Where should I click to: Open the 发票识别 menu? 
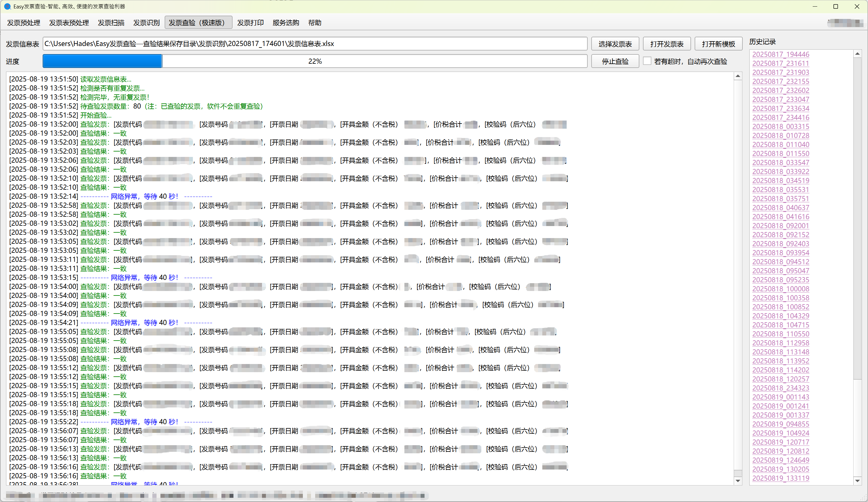pos(146,23)
